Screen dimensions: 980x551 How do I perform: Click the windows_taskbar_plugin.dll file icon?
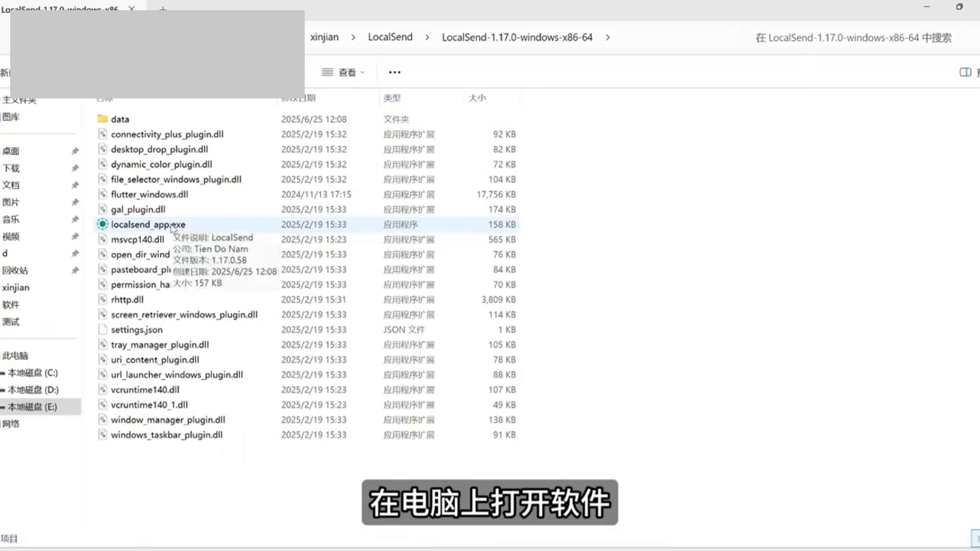[103, 435]
